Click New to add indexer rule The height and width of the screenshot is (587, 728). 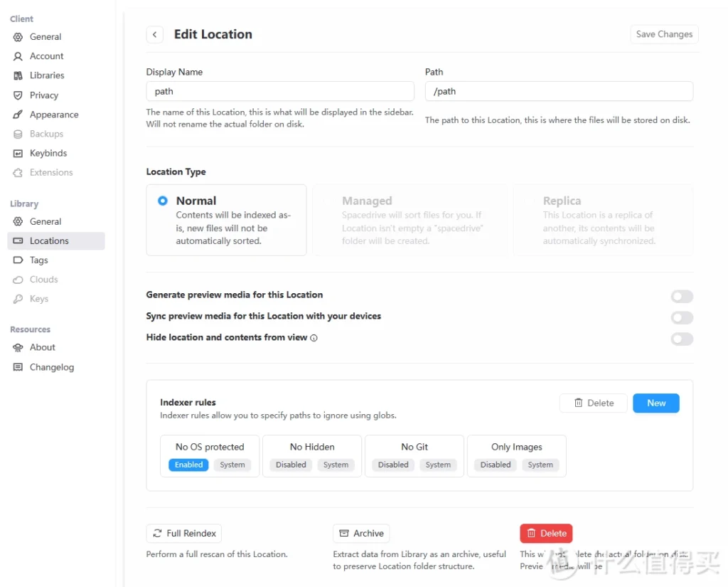[655, 403]
